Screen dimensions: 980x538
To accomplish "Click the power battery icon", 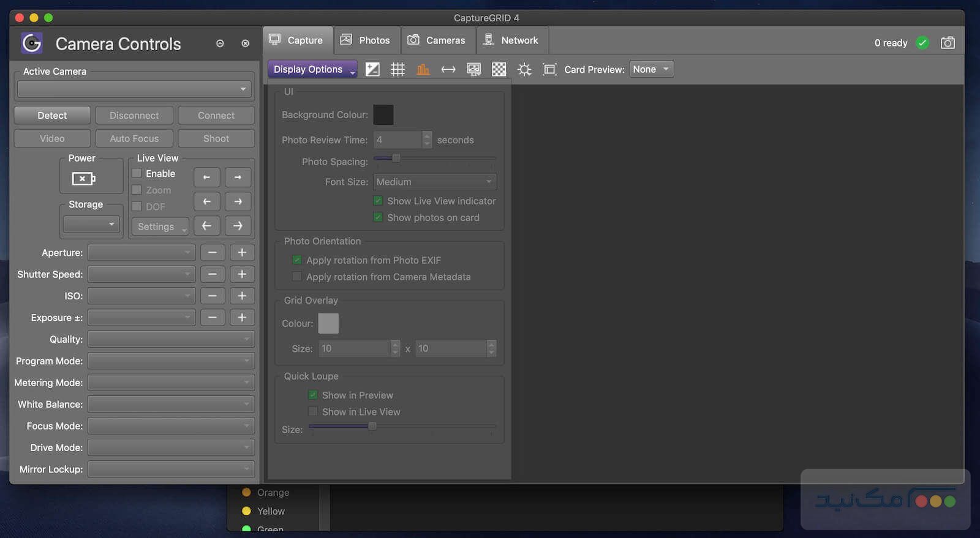I will click(83, 179).
